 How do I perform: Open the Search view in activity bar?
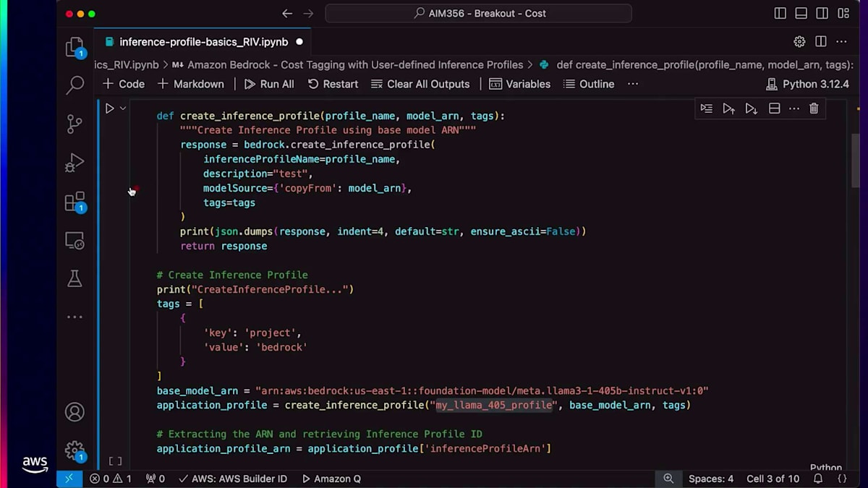(75, 85)
